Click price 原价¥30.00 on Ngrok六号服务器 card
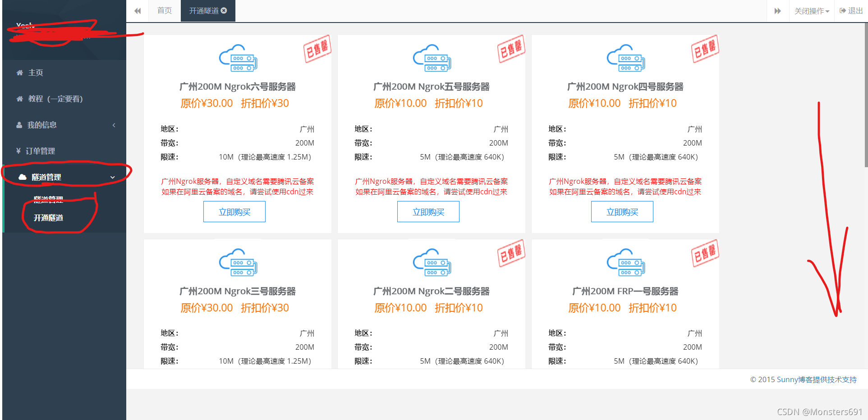Viewport: 868px width, 420px height. click(x=207, y=103)
